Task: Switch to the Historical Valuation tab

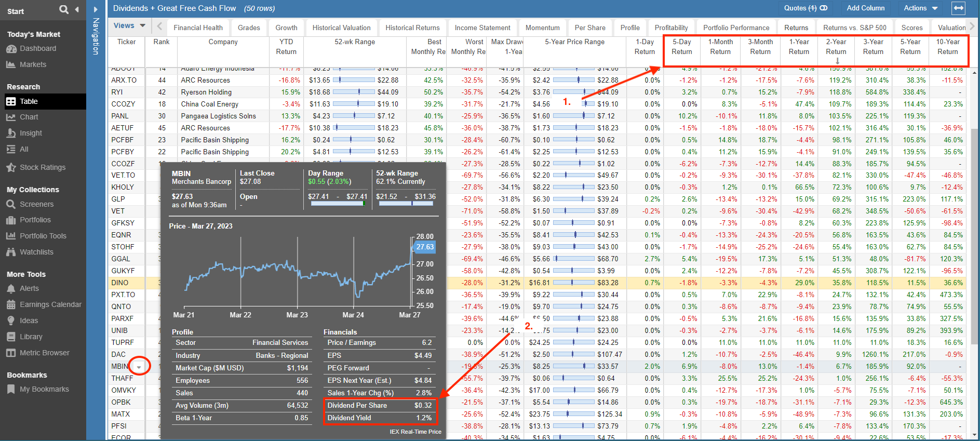Action: pos(341,28)
